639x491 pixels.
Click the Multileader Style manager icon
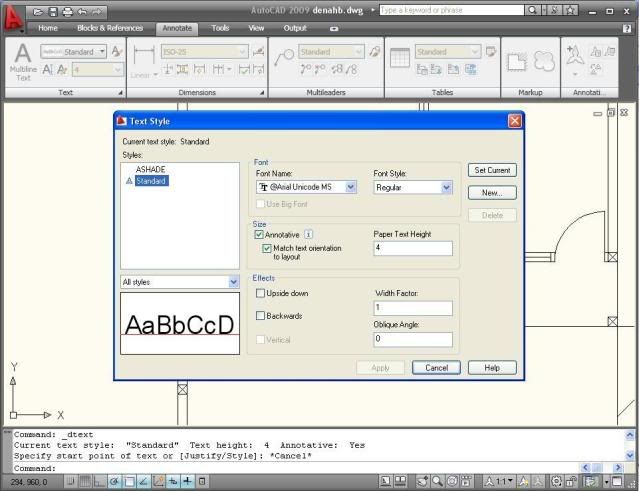tap(374, 51)
